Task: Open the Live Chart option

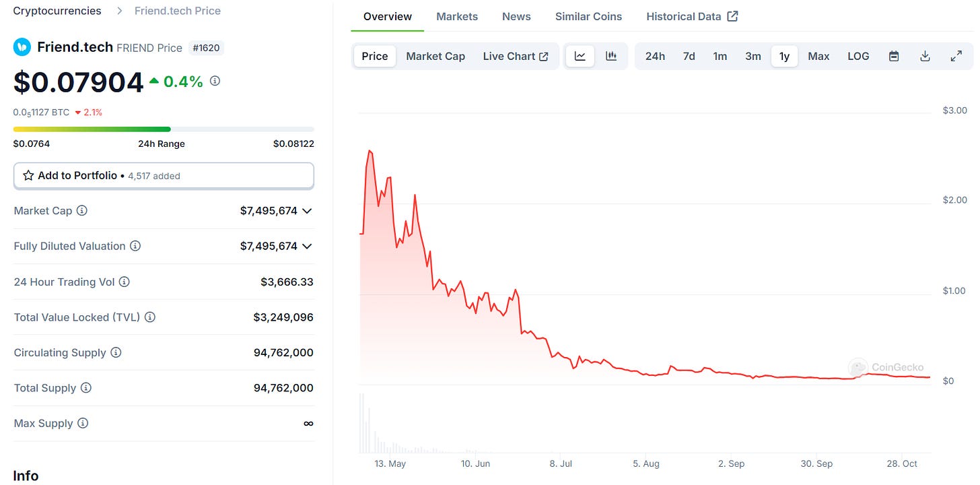Action: click(x=516, y=57)
